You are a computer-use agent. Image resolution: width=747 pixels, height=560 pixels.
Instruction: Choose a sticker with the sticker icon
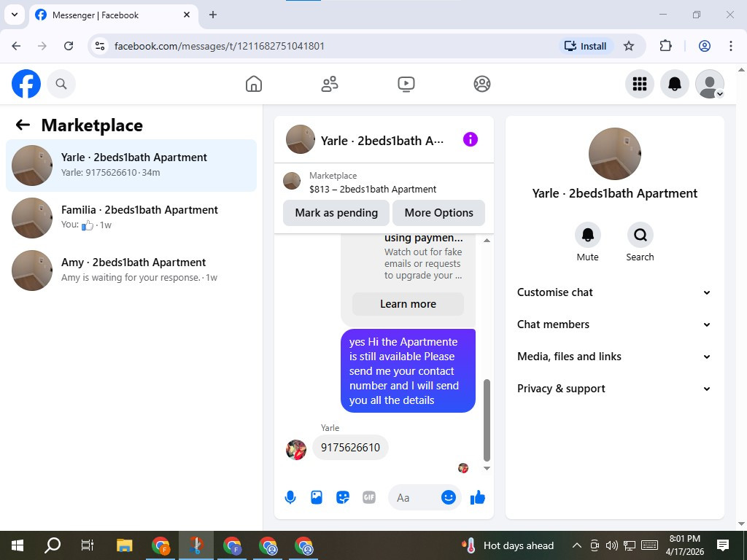343,497
